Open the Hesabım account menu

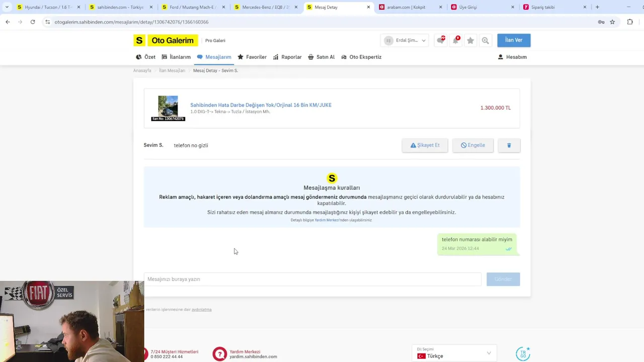[512, 57]
